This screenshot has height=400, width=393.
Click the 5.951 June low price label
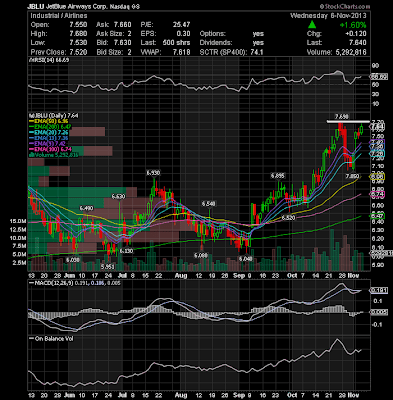point(108,267)
